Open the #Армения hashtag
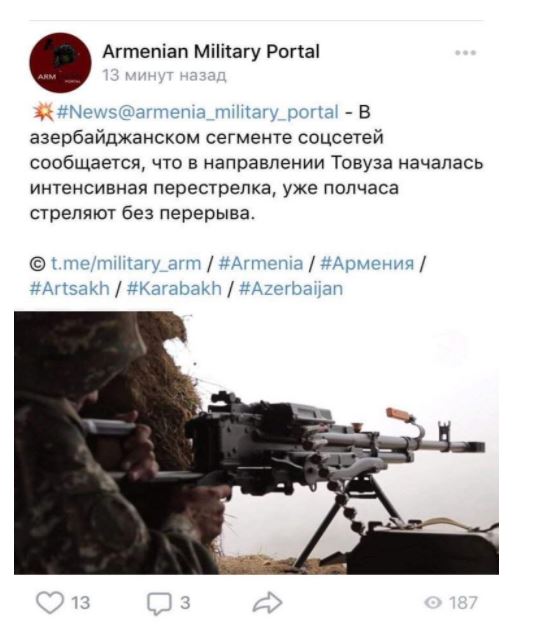Image resolution: width=552 pixels, height=635 pixels. [367, 264]
